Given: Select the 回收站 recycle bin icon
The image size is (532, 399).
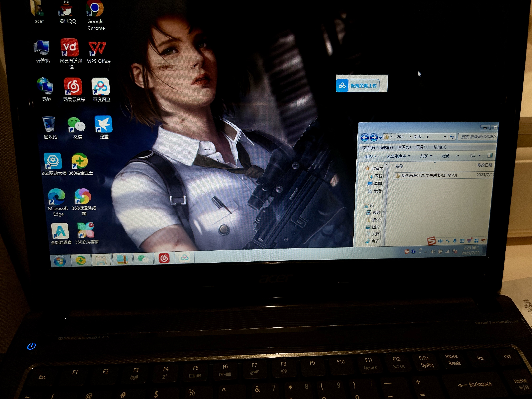Looking at the screenshot, I should tap(50, 127).
